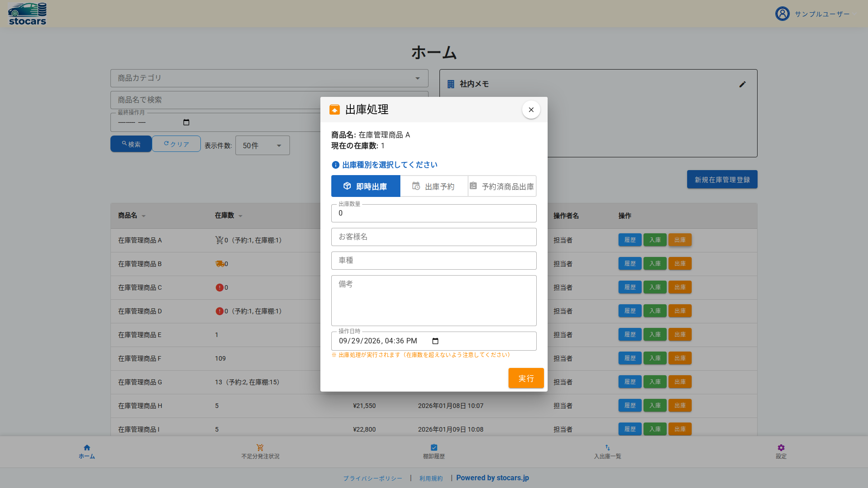868x488 pixels.
Task: Open 棚卸履歴 in the bottom nav
Action: 434,452
